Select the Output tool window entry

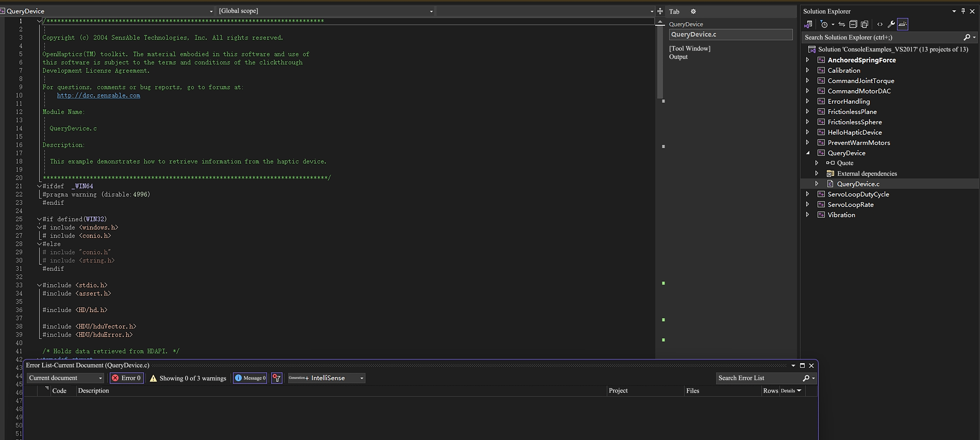678,57
